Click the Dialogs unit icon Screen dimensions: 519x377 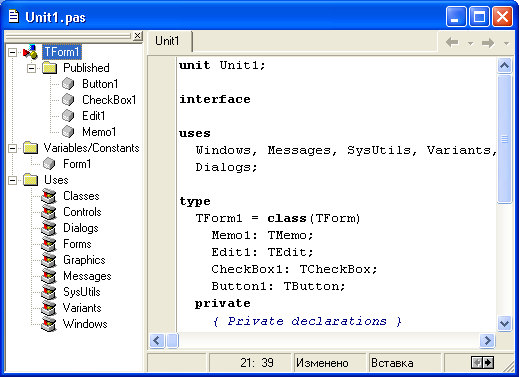pyautogui.click(x=49, y=228)
